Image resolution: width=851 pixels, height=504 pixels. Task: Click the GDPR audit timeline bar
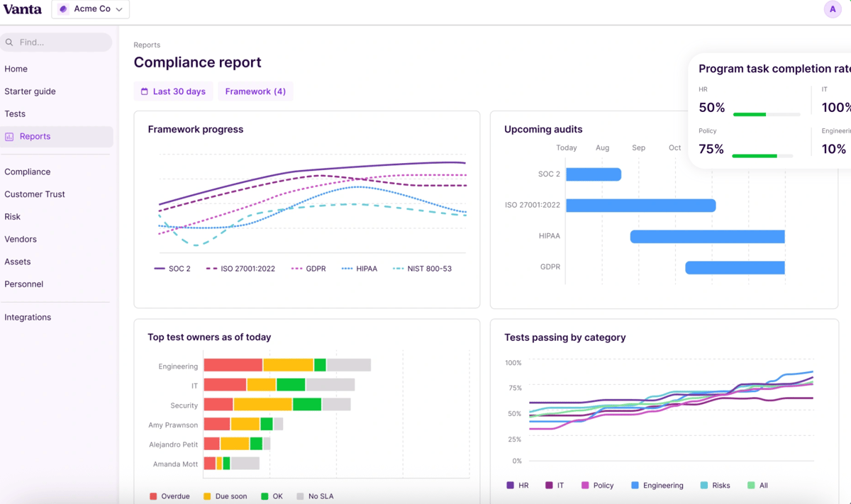coord(735,267)
